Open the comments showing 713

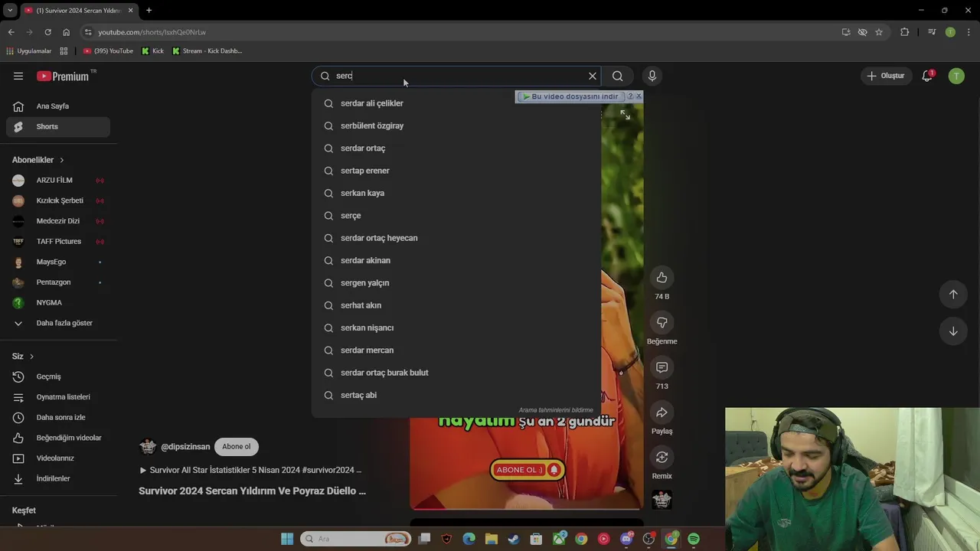(x=661, y=368)
